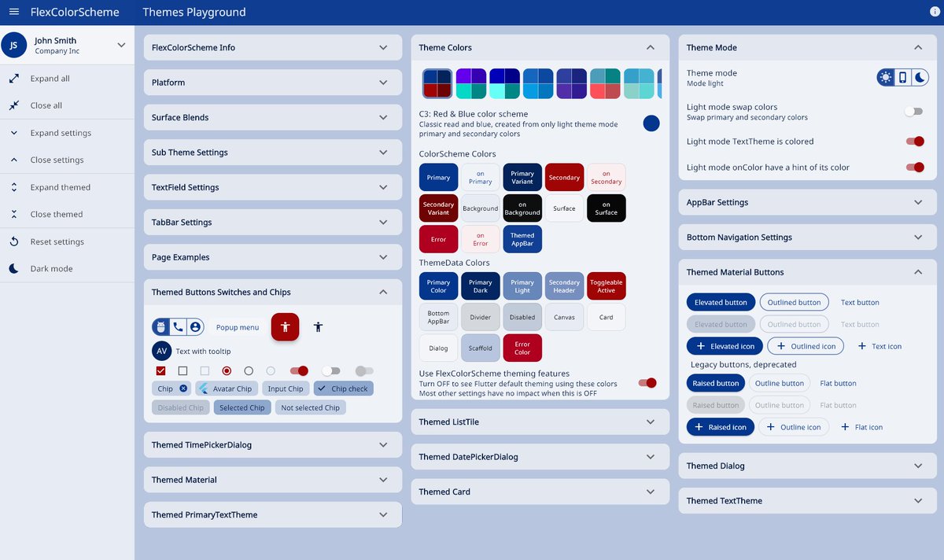Toggle Light mode swap colors switch
Image resolution: width=944 pixels, height=560 pixels.
913,112
